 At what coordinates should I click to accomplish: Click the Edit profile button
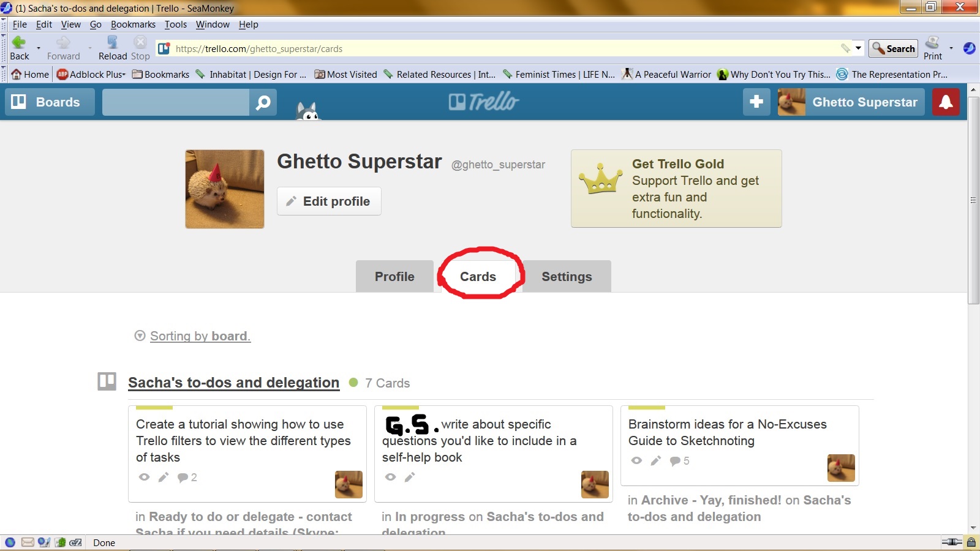pos(329,201)
